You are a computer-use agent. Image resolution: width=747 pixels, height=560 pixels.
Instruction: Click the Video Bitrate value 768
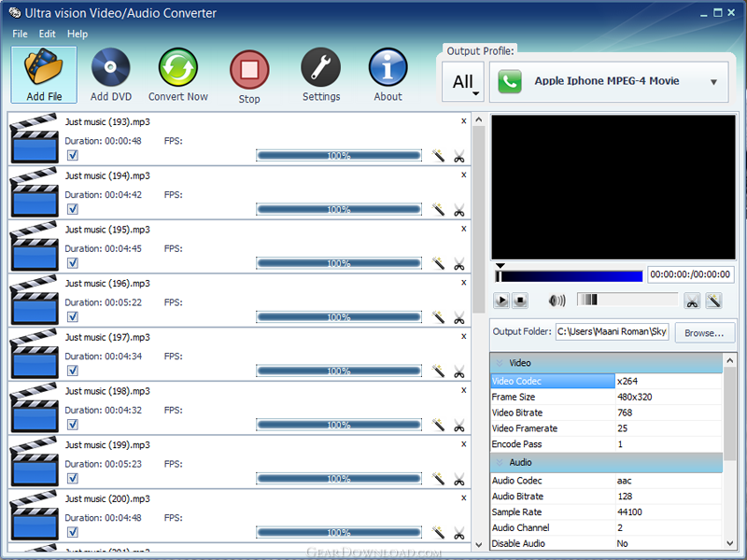click(625, 413)
